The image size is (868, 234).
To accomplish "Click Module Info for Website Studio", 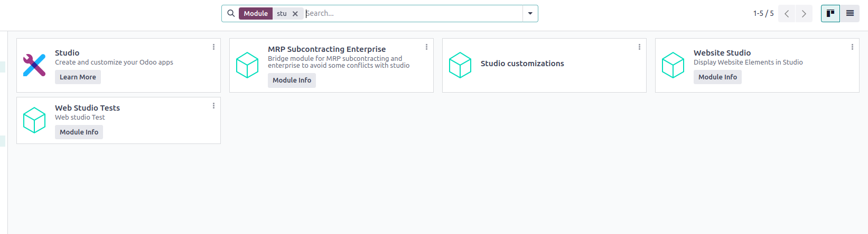I will click(x=717, y=77).
